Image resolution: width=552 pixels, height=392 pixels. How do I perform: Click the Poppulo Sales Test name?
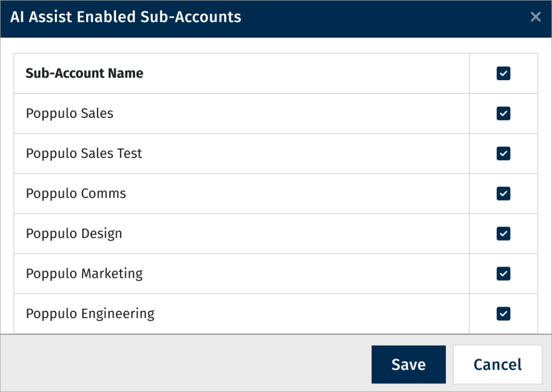coord(84,153)
